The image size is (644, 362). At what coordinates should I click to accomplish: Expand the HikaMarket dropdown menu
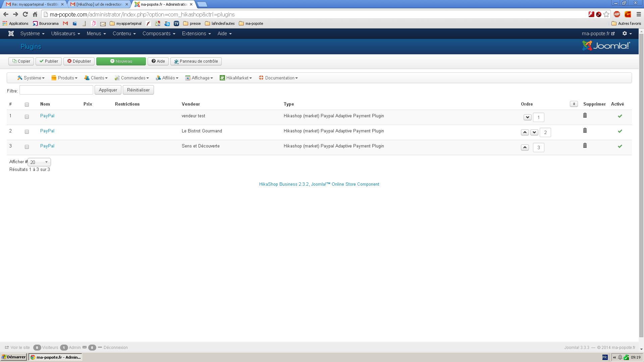pyautogui.click(x=236, y=78)
